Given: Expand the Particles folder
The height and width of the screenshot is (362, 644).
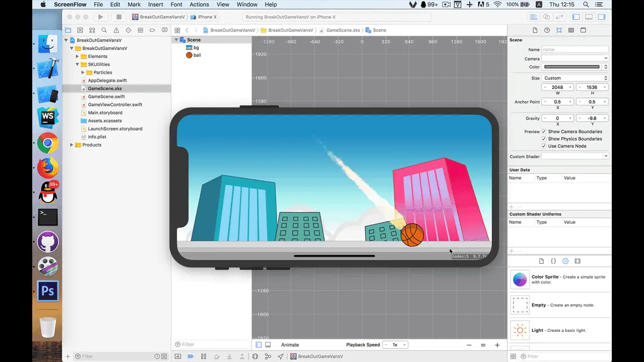Looking at the screenshot, I should click(83, 72).
